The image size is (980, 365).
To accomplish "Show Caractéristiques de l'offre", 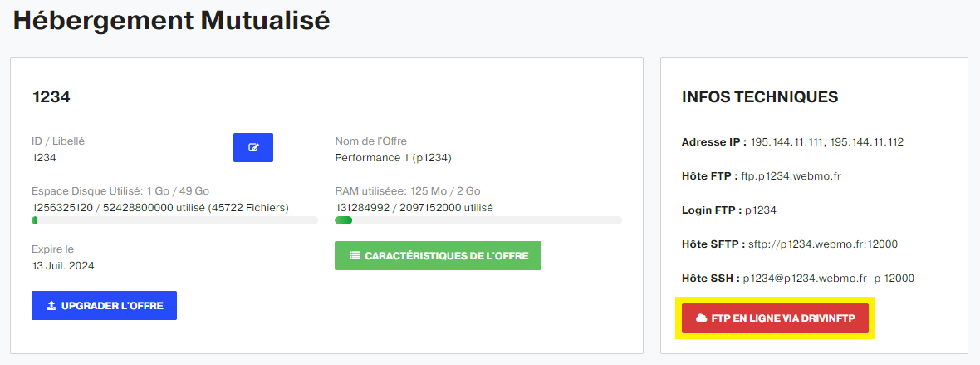I will pyautogui.click(x=439, y=256).
